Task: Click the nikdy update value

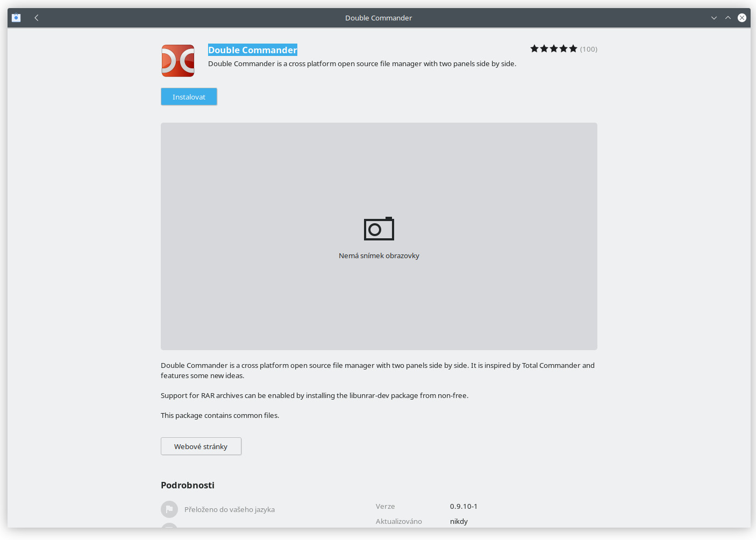Action: pyautogui.click(x=459, y=522)
